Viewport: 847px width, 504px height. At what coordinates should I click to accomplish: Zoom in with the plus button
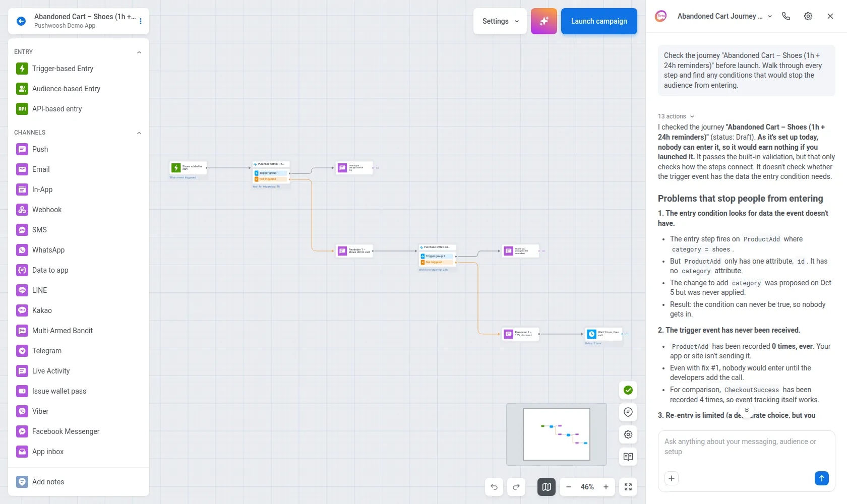click(606, 487)
